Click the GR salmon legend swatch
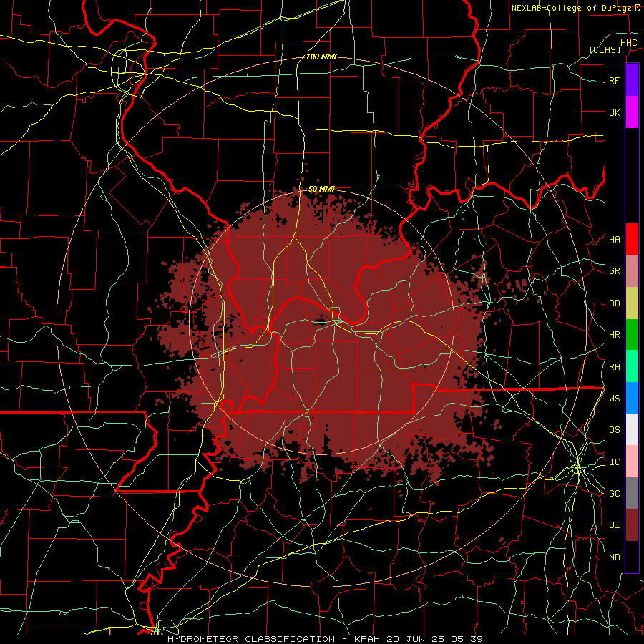This screenshot has height=644, width=644. click(x=632, y=271)
